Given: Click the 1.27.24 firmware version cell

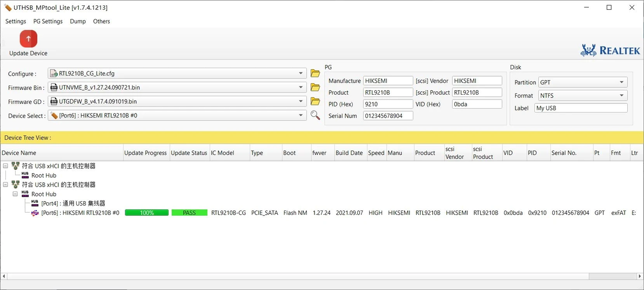Looking at the screenshot, I should click(x=321, y=213).
